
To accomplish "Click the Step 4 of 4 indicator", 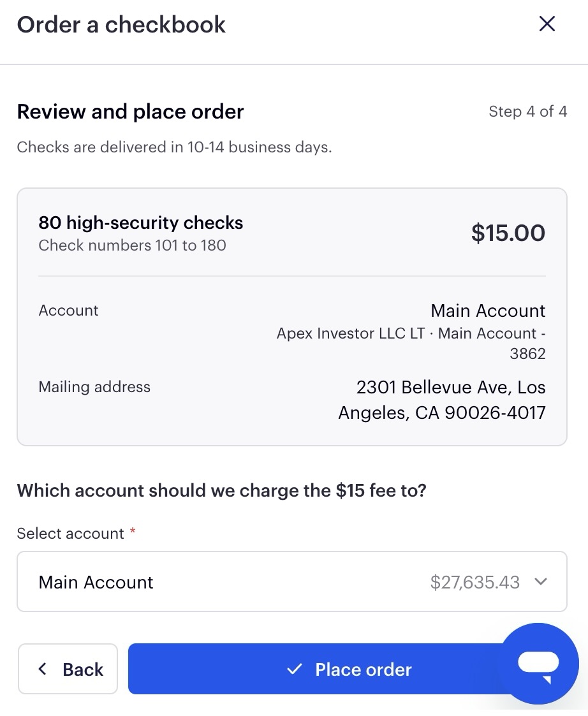I will [x=527, y=112].
